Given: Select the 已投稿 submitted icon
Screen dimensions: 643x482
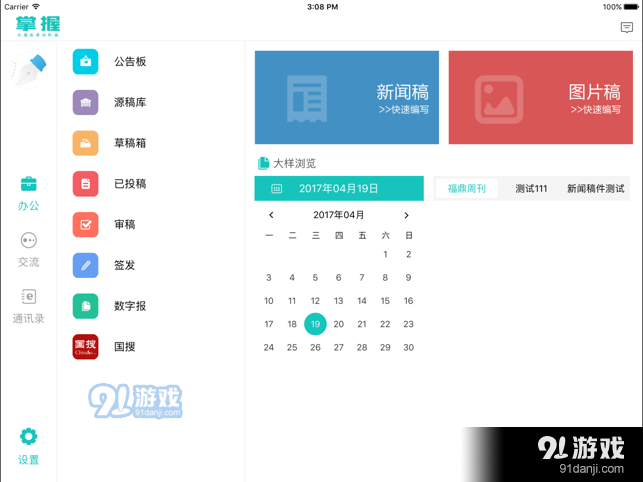Looking at the screenshot, I should (85, 184).
